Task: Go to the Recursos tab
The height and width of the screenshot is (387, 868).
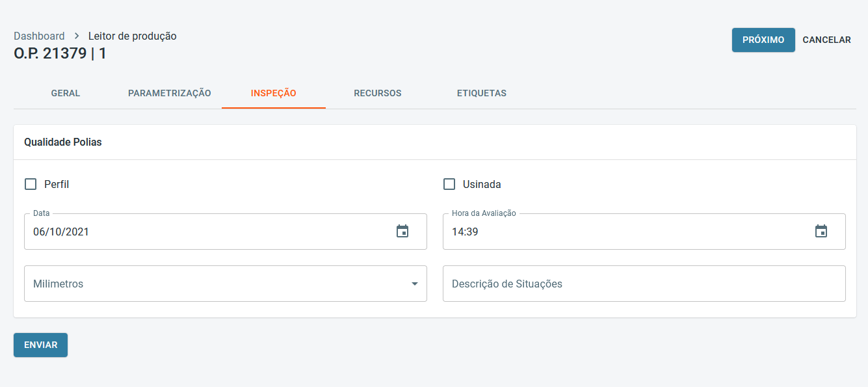Action: point(378,93)
